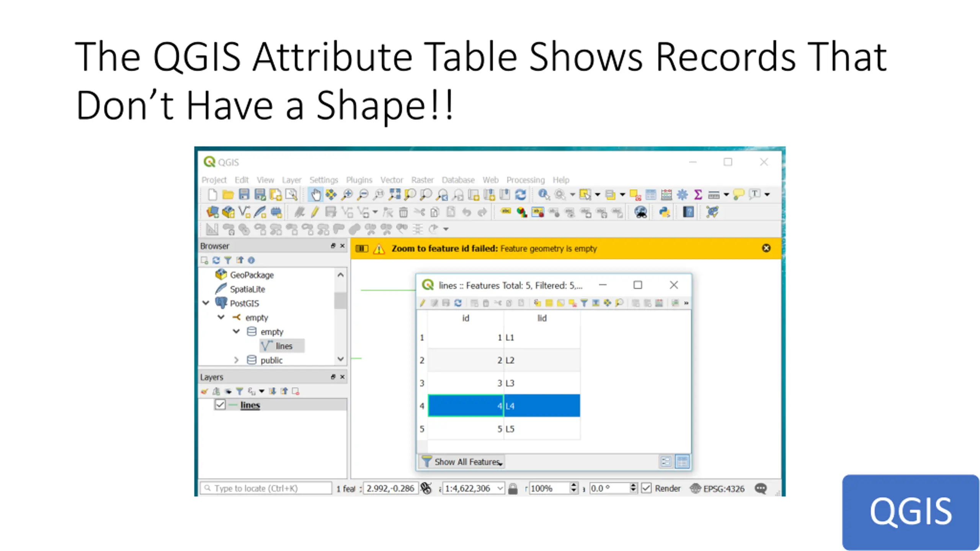Click the Browser filter funnel icon
The width and height of the screenshot is (980, 551).
point(228,260)
